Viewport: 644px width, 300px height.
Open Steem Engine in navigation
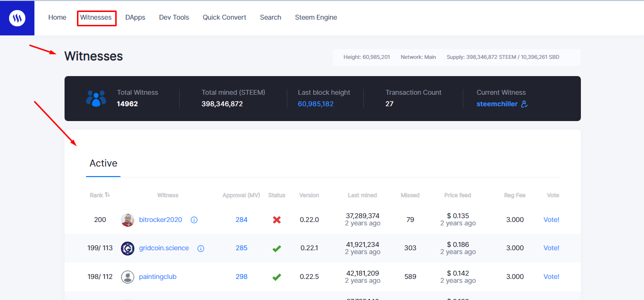[x=316, y=17]
